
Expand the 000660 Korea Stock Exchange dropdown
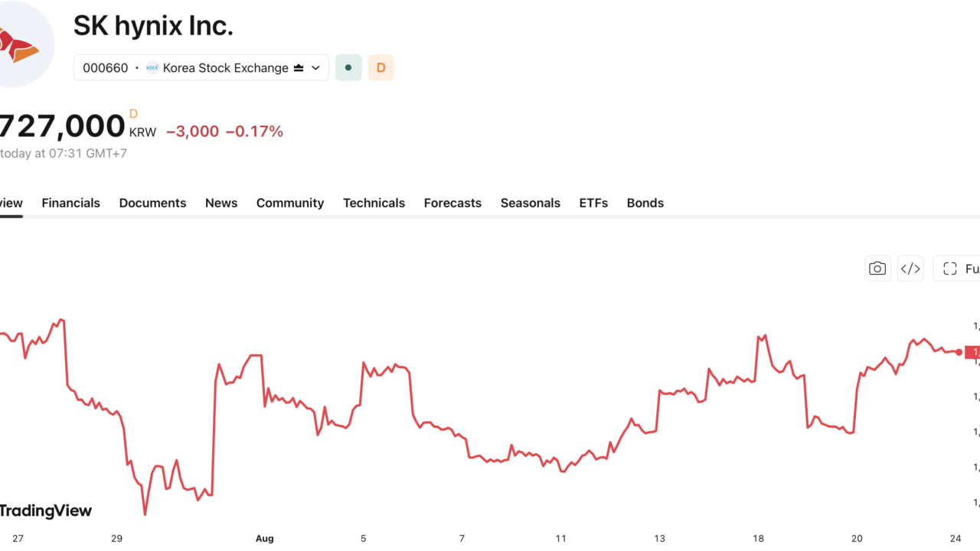point(201,67)
